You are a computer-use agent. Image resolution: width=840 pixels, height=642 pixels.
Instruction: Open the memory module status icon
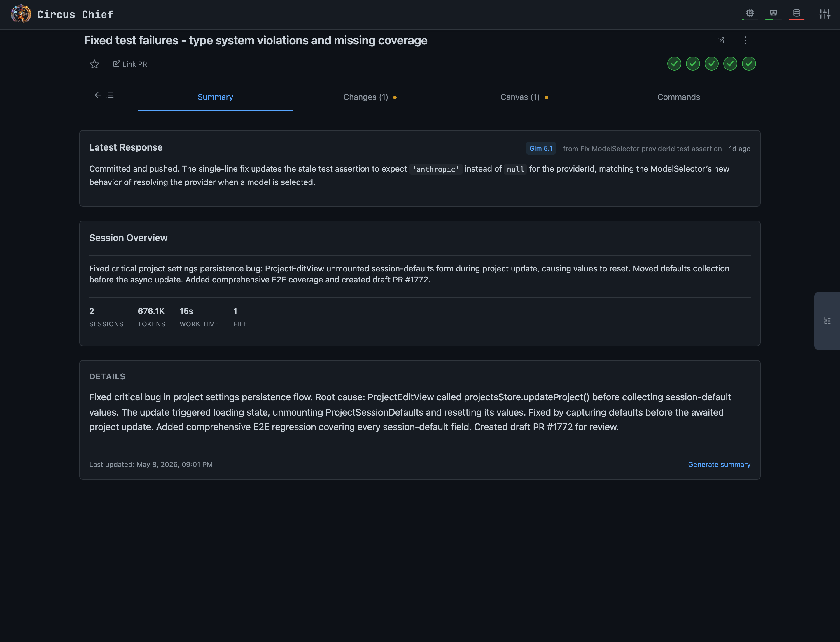click(773, 13)
